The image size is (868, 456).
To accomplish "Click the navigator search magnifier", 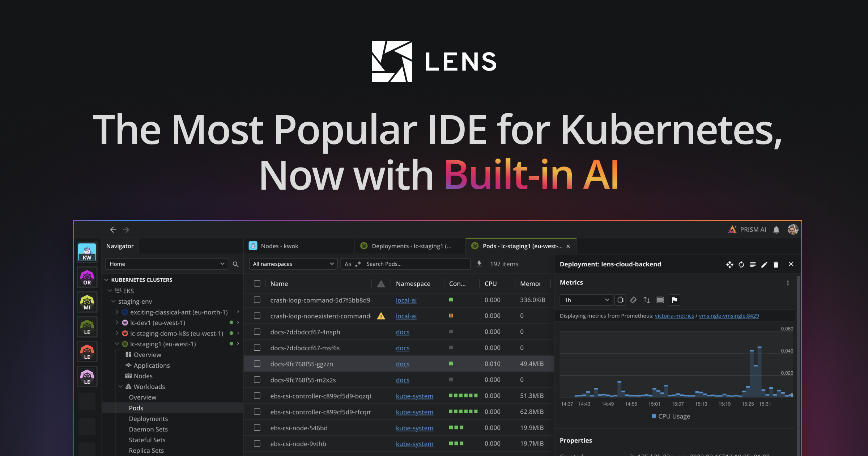I will coord(235,264).
